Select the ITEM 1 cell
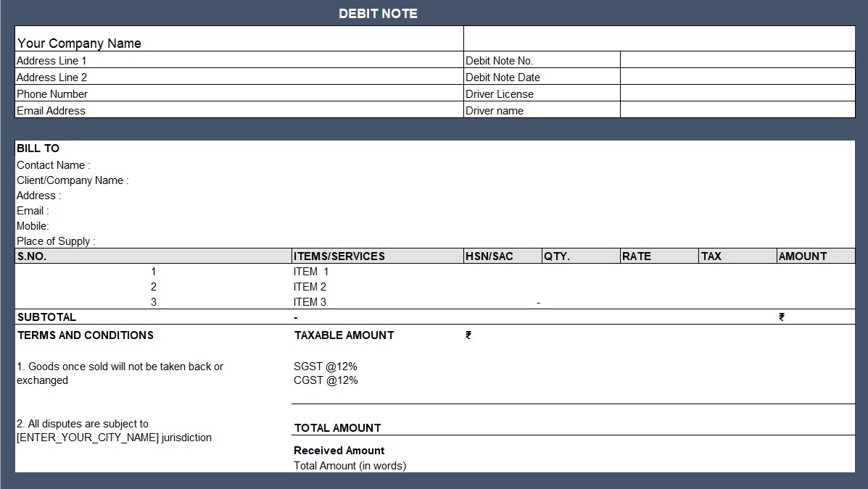Image resolution: width=868 pixels, height=489 pixels. tap(310, 271)
